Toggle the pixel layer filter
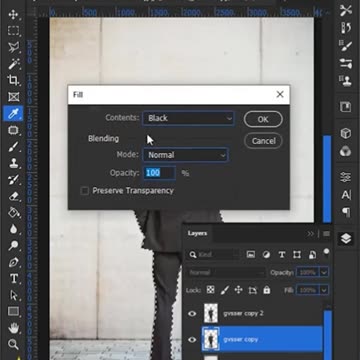Viewport: 360px width, 360px height. [251, 255]
